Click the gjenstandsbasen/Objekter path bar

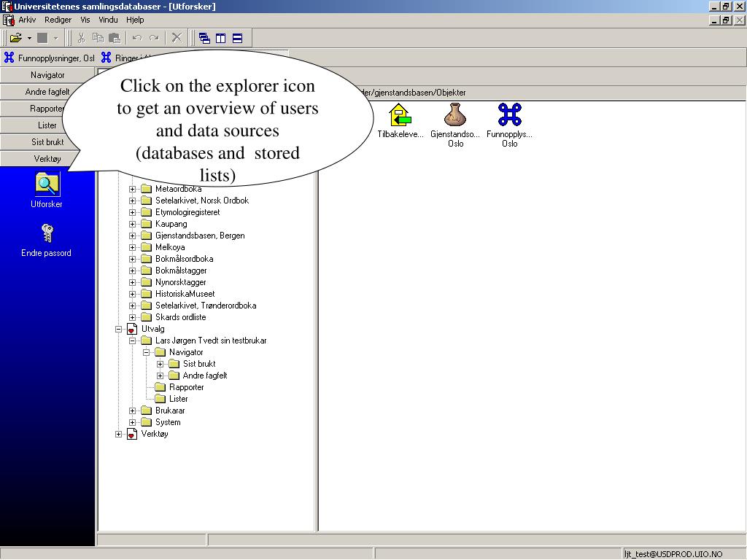tap(531, 93)
